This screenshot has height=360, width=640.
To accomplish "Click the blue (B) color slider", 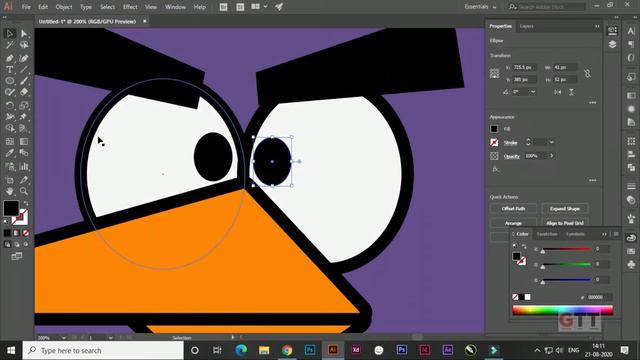I will (567, 280).
